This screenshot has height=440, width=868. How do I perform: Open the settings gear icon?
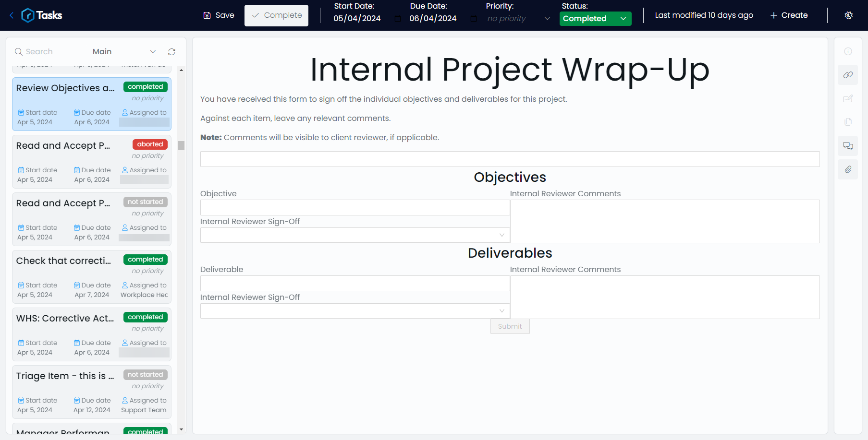coord(849,15)
